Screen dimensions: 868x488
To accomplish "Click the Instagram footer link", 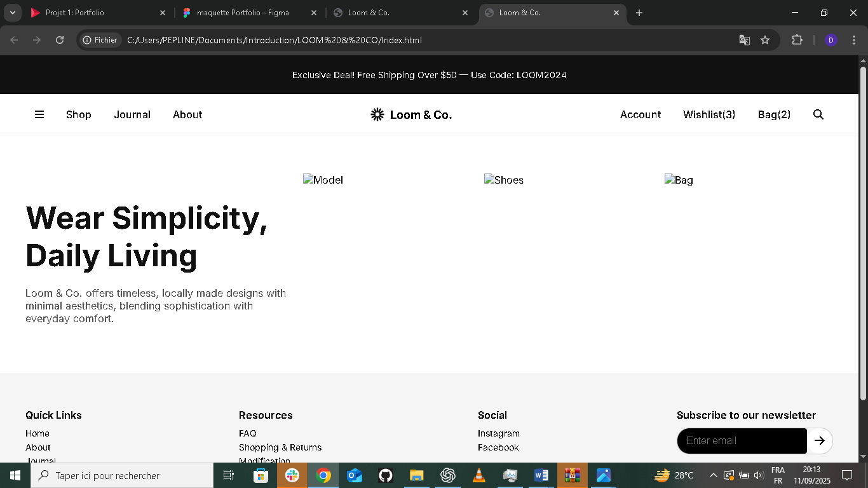I will coord(499,433).
